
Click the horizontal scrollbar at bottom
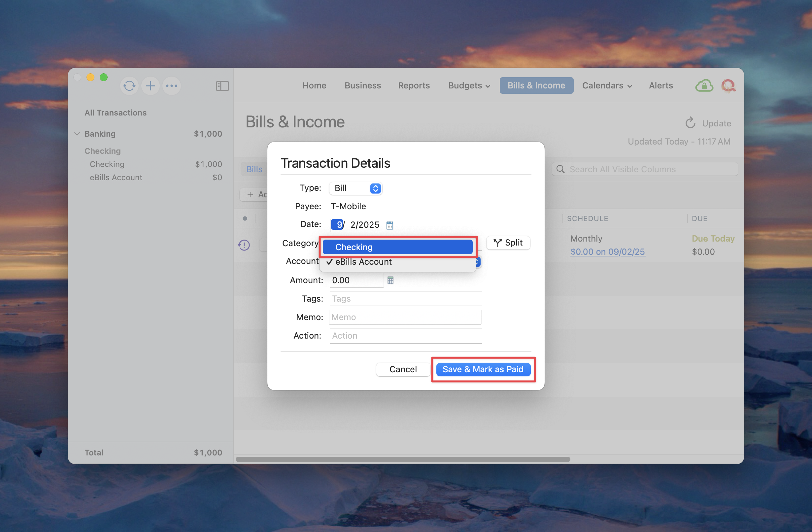(x=403, y=459)
